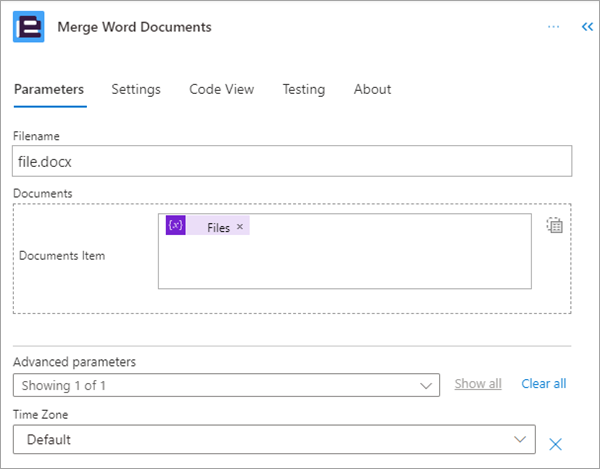Open the Settings tab
Viewport: 600px width, 469px height.
[136, 89]
